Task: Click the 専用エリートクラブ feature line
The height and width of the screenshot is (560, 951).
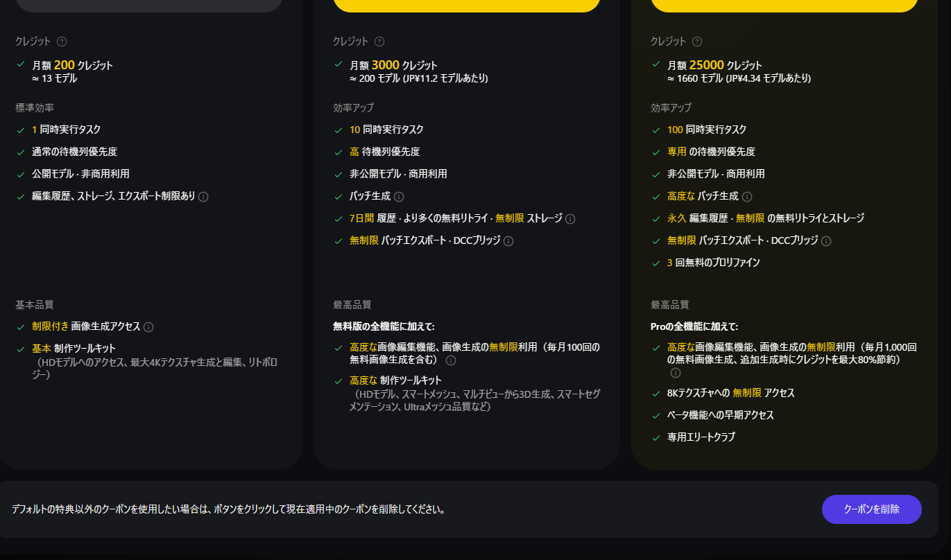Action: 701,437
